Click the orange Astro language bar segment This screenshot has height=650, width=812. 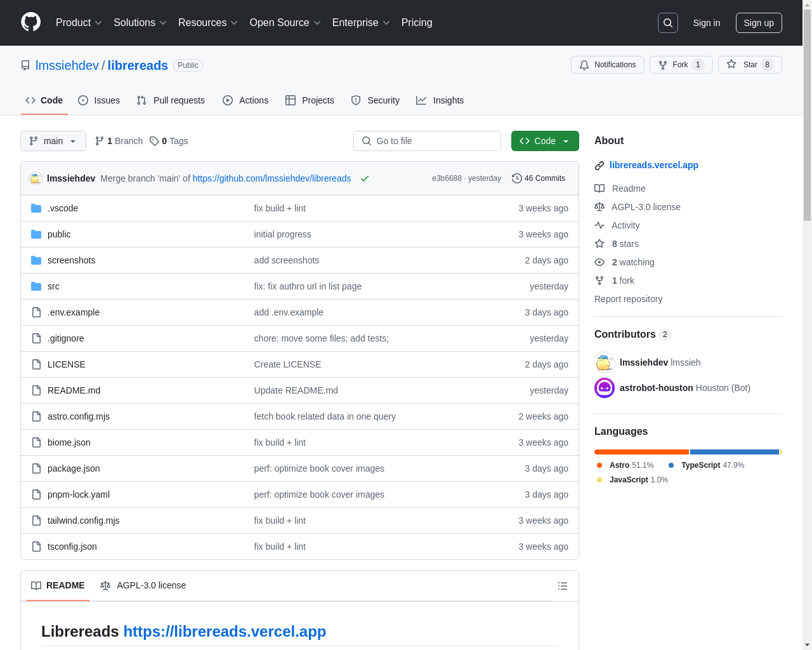641,452
